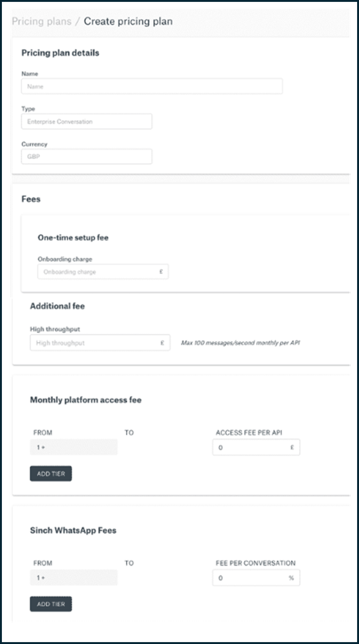Click the One-time setup fee heading
359x644 pixels.
click(x=73, y=237)
